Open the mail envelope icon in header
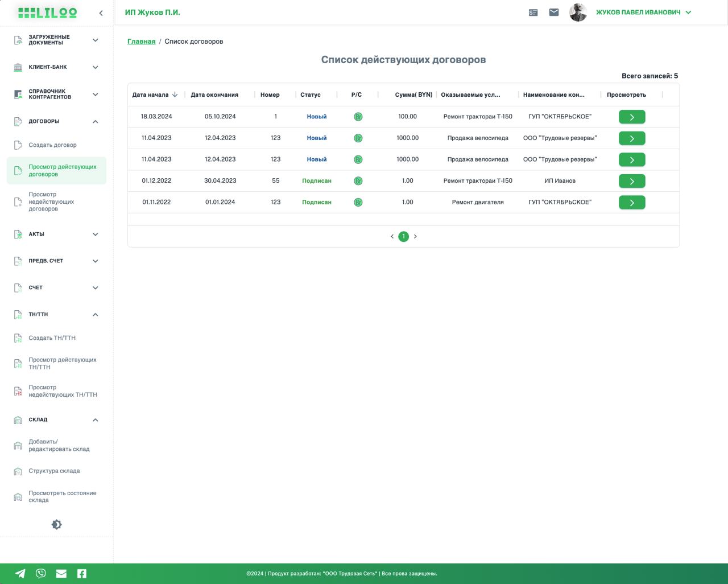Image resolution: width=728 pixels, height=584 pixels. pos(554,12)
